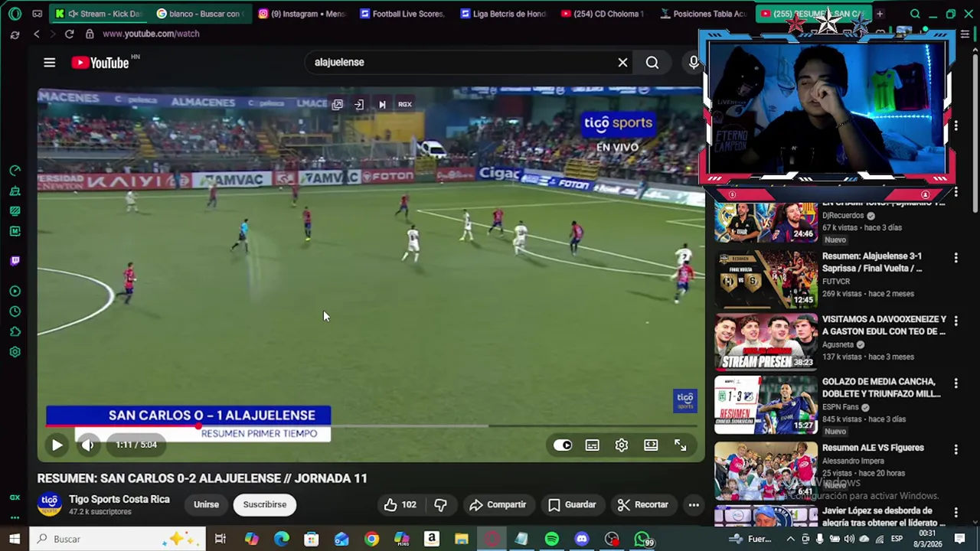This screenshot has height=551, width=980.
Task: Open WhatsApp from the taskbar
Action: pyautogui.click(x=642, y=539)
